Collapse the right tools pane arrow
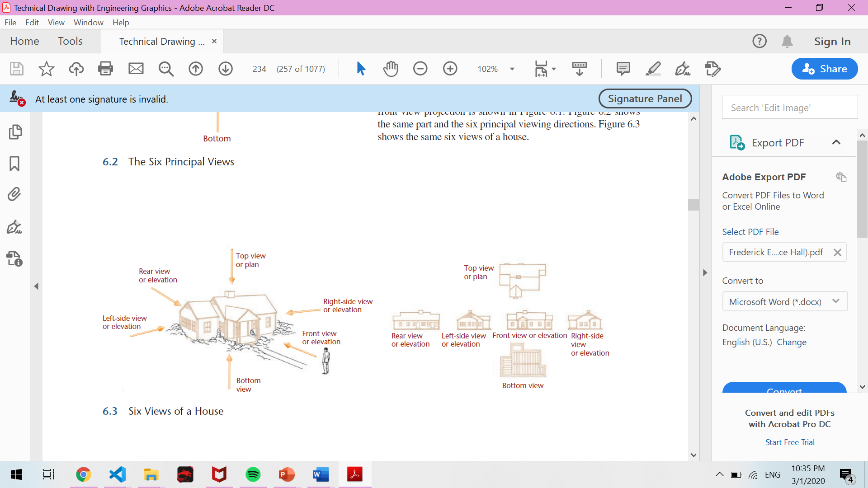This screenshot has width=868, height=488. coord(705,273)
